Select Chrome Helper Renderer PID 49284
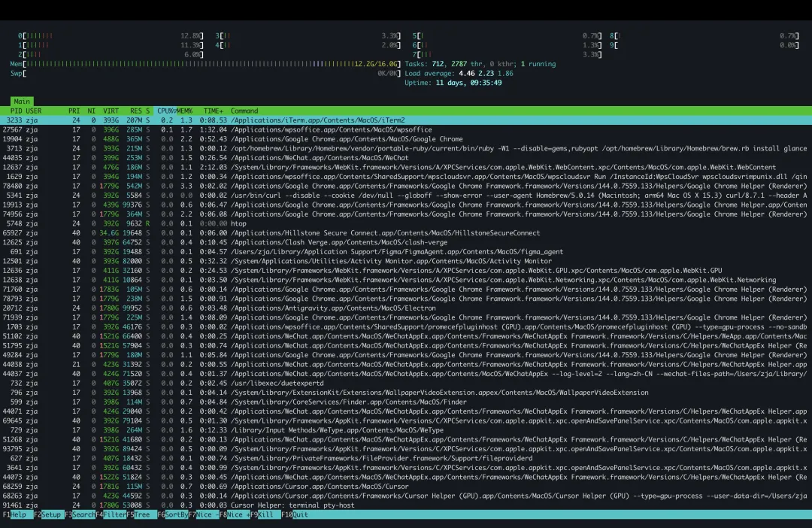The height and width of the screenshot is (528, 812). (x=406, y=355)
